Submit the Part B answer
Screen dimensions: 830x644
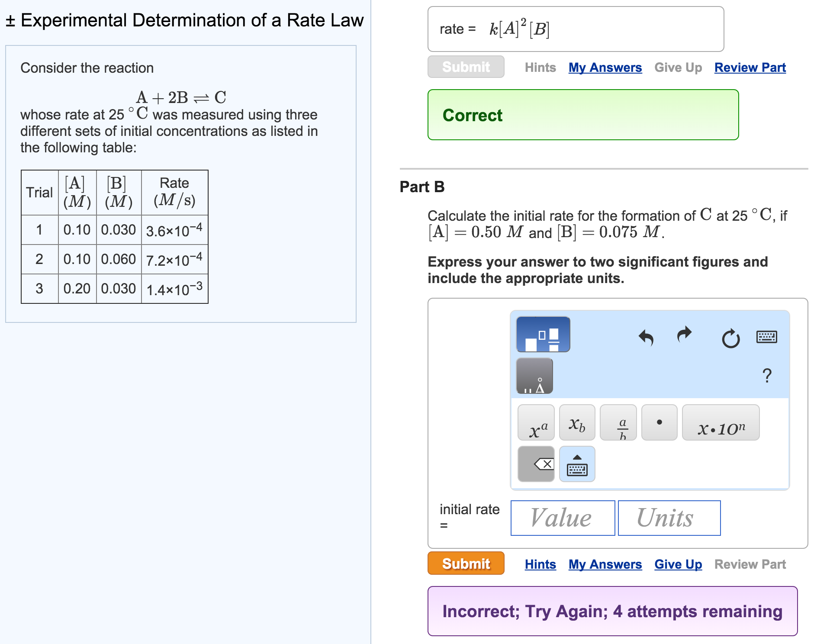point(465,563)
